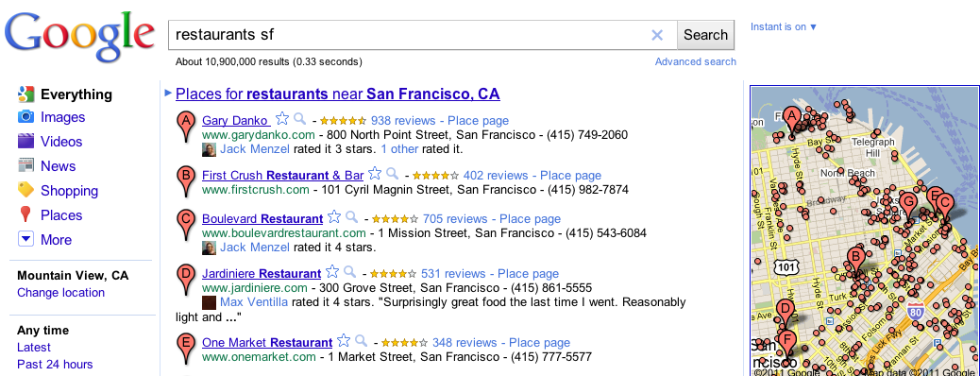Star the Gary Danko result
Image resolution: width=980 pixels, height=376 pixels.
pos(282,118)
